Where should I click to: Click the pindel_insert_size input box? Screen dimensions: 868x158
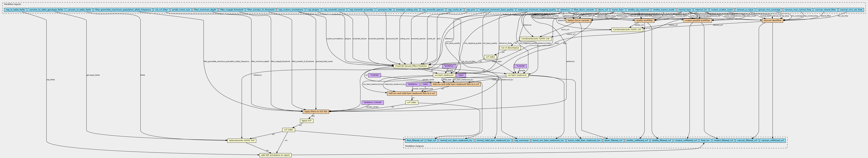tap(181, 10)
